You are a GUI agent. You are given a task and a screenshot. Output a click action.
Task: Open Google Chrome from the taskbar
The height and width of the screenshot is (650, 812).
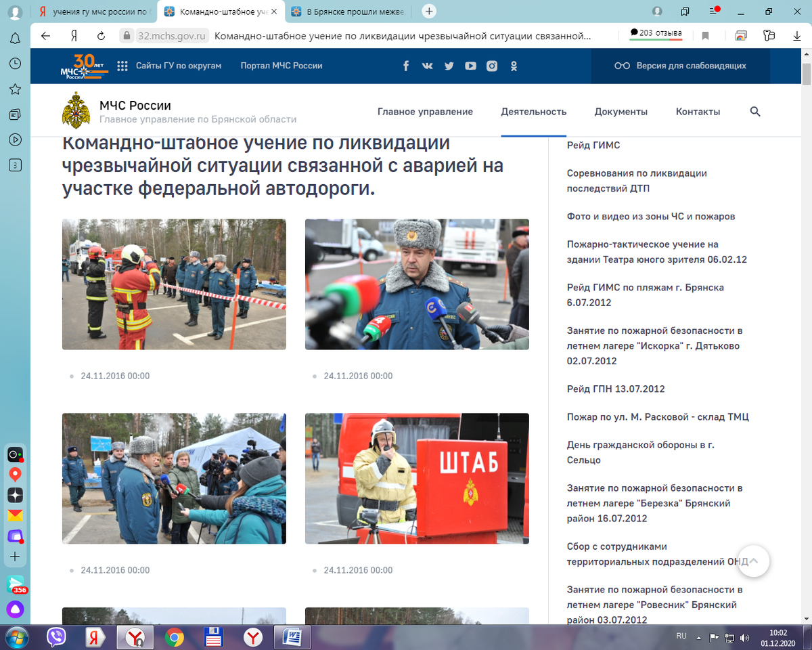pos(175,637)
